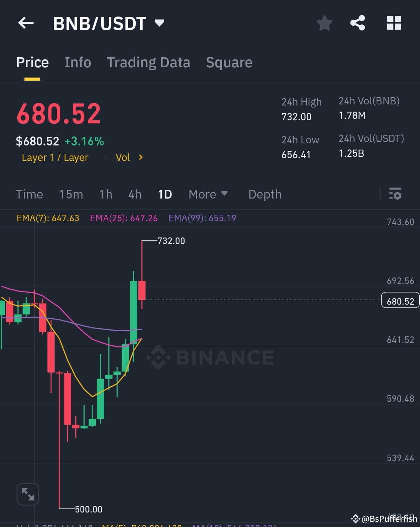
Task: Switch chart to Depth view
Action: click(x=265, y=194)
